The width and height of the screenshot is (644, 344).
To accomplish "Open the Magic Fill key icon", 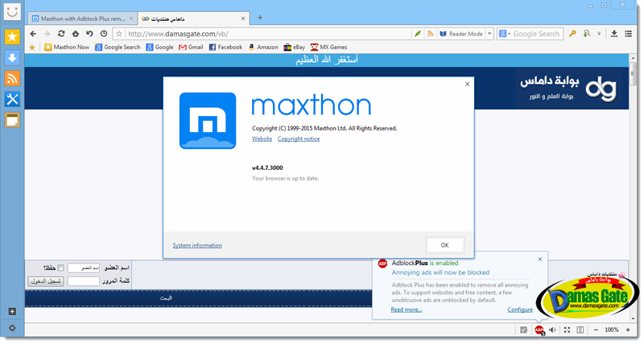I will click(x=572, y=34).
